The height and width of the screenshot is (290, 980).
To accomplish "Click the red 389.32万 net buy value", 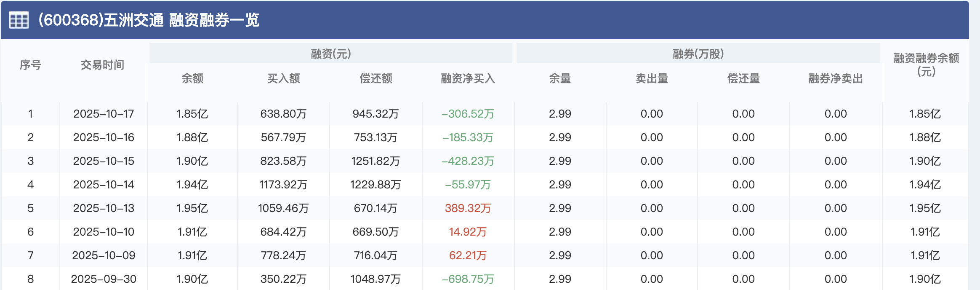I will (468, 208).
